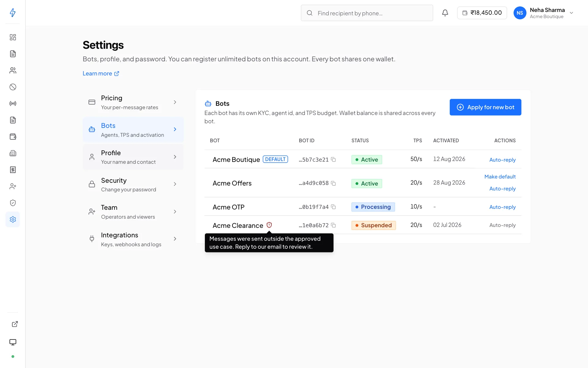Click the DEFAULT tag on Acme Boutique
Image resolution: width=588 pixels, height=368 pixels.
[275, 159]
